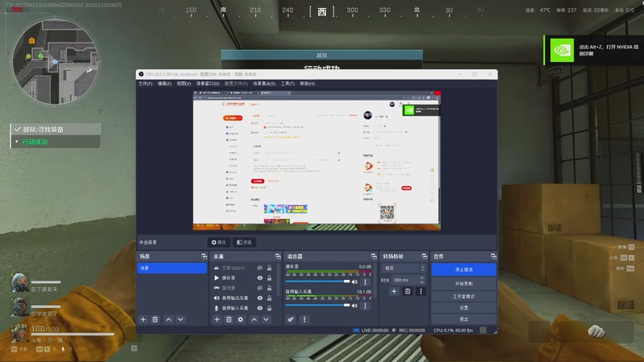Remove selected source using 来源 panel trash icon
This screenshot has height=362, width=644.
229,319
